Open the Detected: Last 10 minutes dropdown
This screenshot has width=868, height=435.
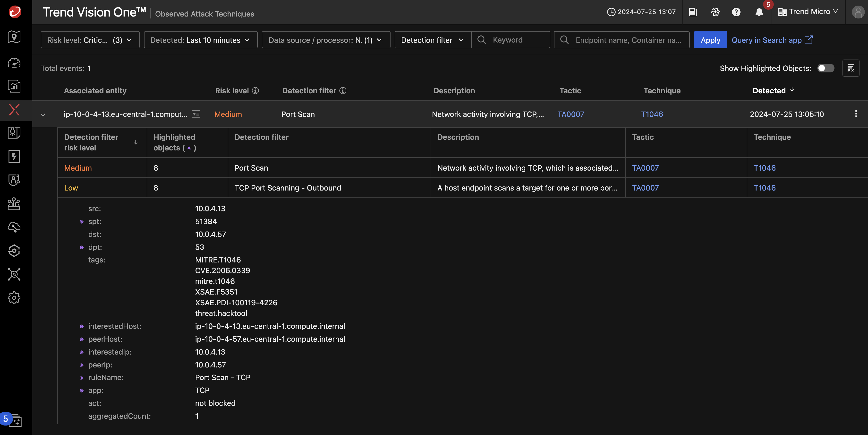pyautogui.click(x=201, y=40)
